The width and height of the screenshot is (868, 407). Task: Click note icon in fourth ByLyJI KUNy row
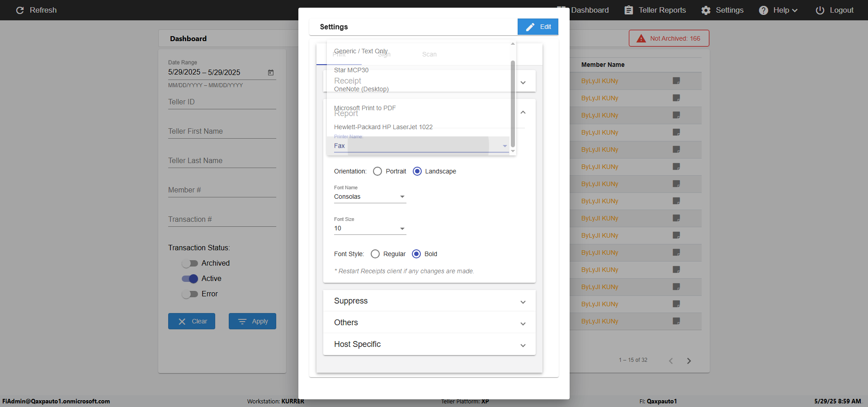click(676, 132)
